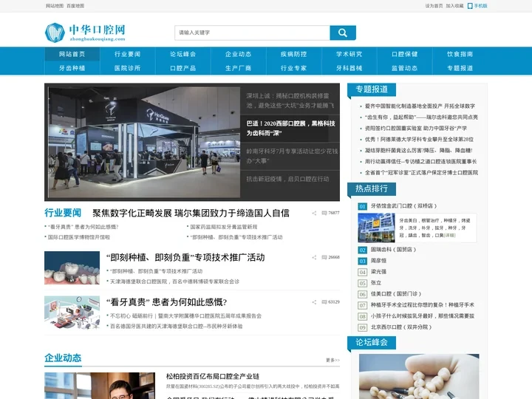Click share icon beside 聚焦数字化正畸发展 headline

point(314,213)
